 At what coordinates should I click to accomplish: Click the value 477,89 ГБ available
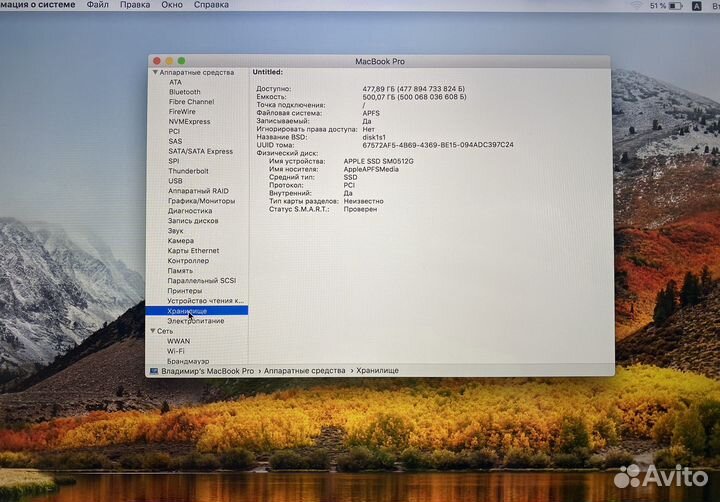coord(414,89)
